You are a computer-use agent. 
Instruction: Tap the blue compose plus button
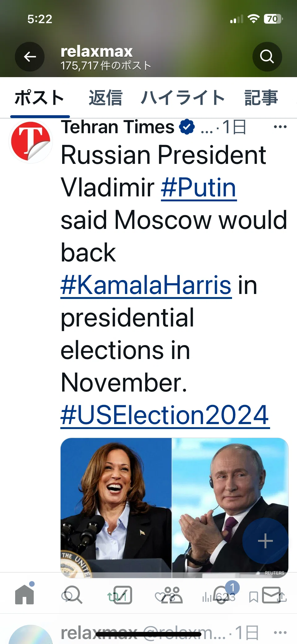(x=265, y=541)
